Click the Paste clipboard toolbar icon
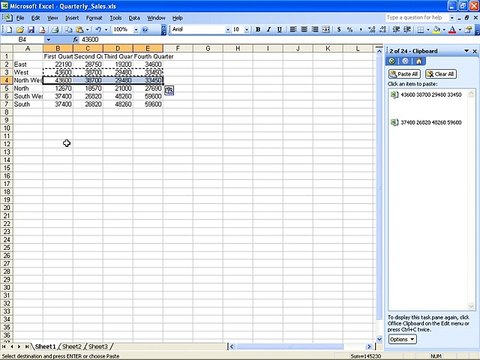Viewport: 480px width, 360px height. (x=80, y=30)
